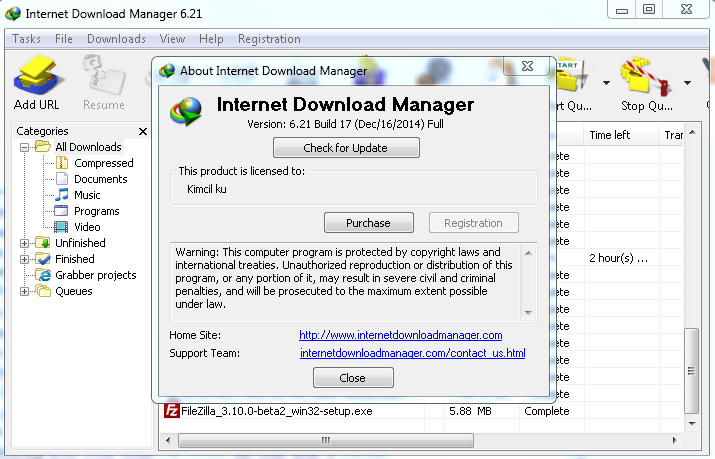The height and width of the screenshot is (459, 715).
Task: Select Grabber projects in tree
Action: 96,275
